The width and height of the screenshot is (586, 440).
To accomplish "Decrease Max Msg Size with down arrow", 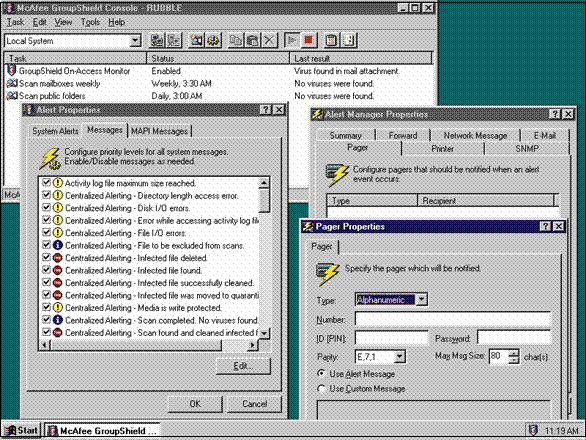I will (x=514, y=360).
